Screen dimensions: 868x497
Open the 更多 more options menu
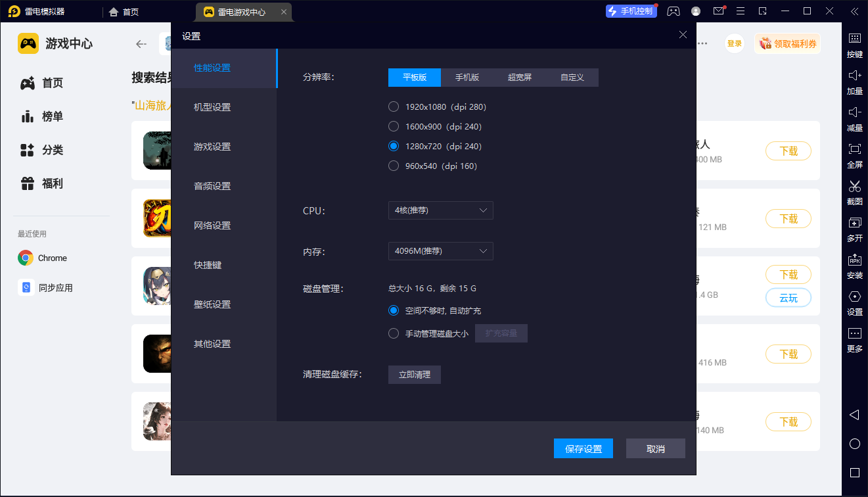tap(854, 339)
